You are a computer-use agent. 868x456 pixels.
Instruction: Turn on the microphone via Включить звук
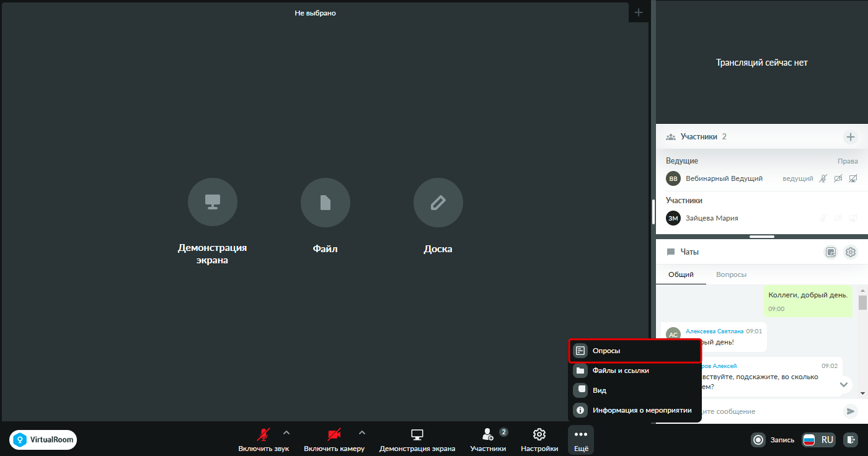coord(264,440)
